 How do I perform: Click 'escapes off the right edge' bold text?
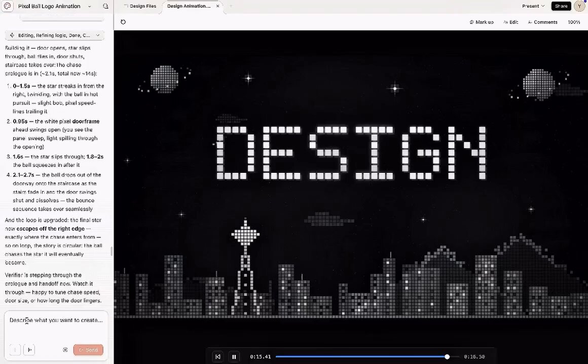point(51,229)
